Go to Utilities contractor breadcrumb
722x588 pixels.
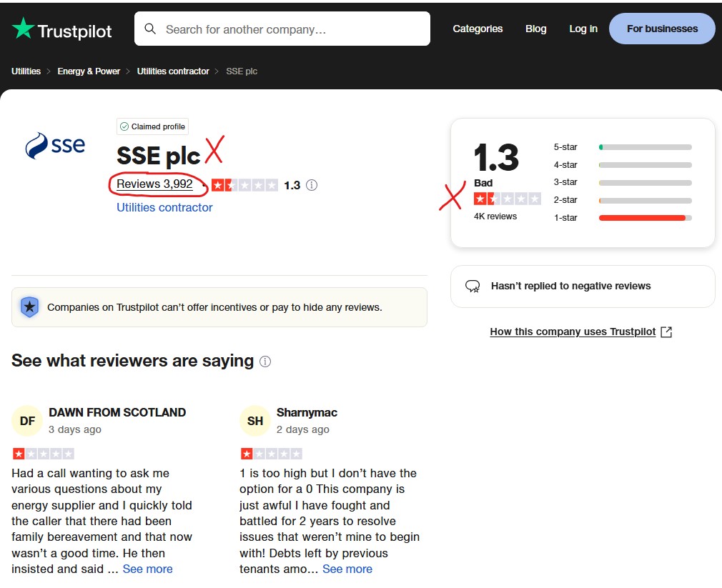pyautogui.click(x=173, y=71)
